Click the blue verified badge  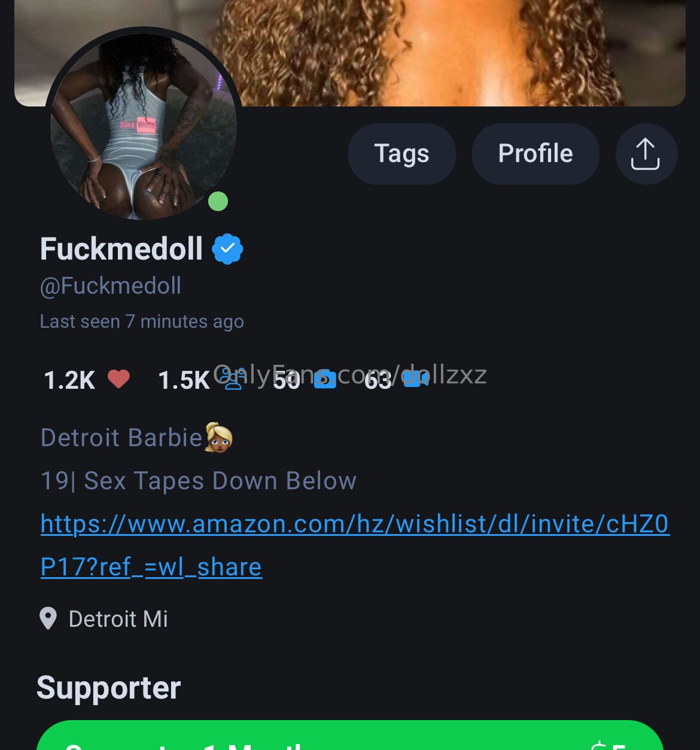(227, 249)
